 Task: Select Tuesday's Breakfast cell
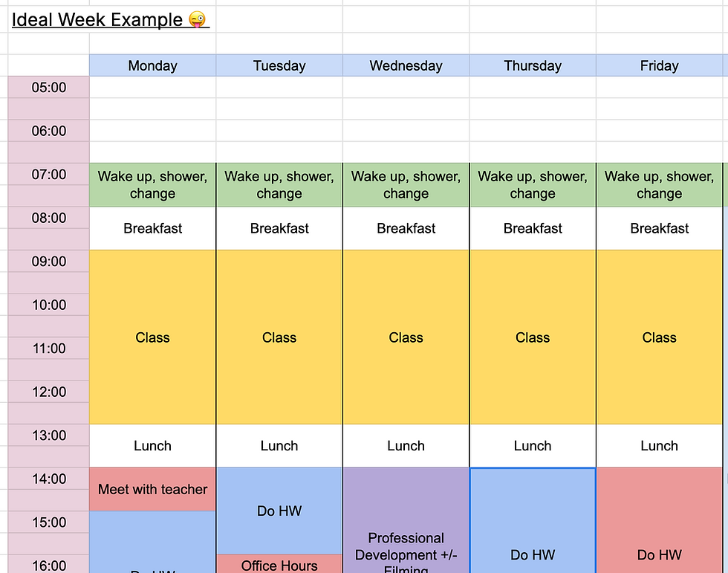(x=279, y=228)
